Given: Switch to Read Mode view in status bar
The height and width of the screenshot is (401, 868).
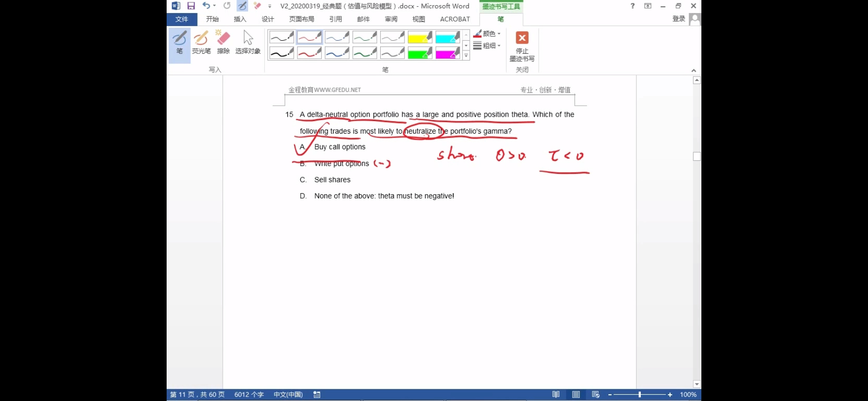Looking at the screenshot, I should (556, 395).
